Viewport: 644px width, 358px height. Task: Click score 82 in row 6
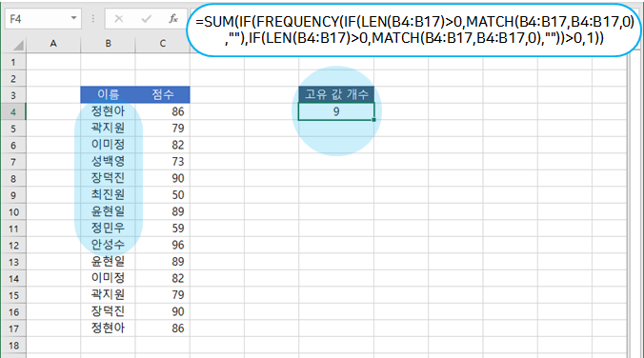[x=163, y=145]
